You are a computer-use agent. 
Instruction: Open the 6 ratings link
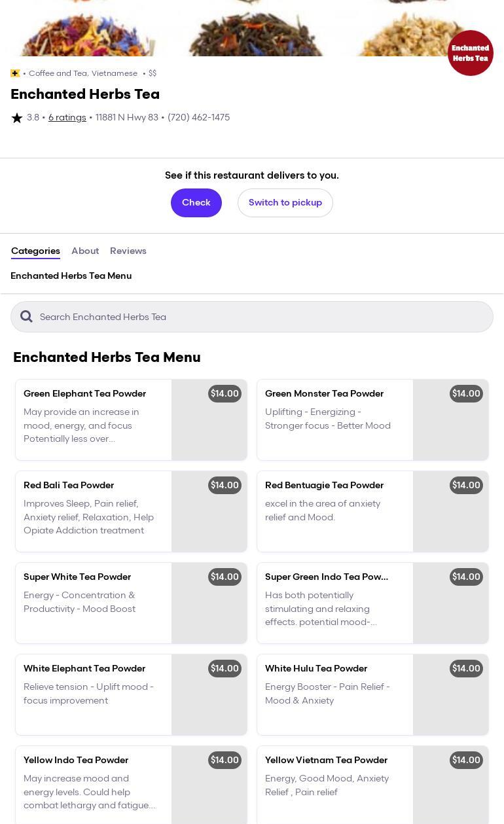point(67,118)
